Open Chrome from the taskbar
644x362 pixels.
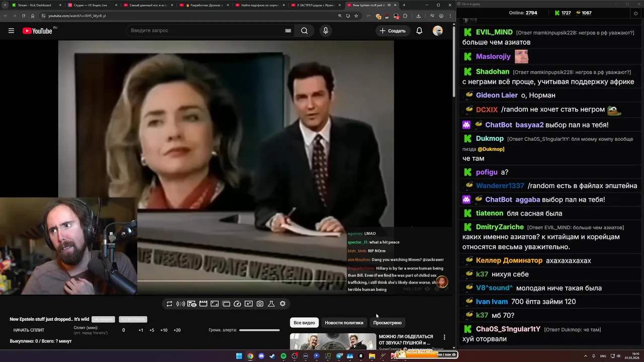click(250, 356)
